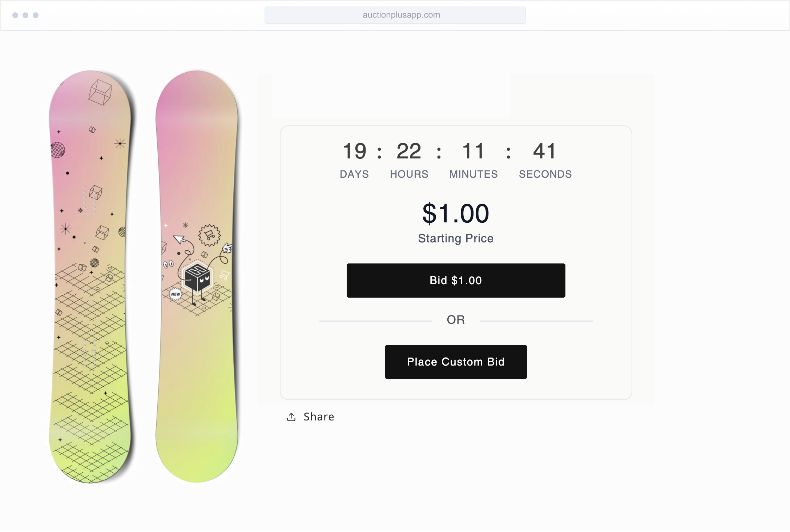
Task: Click the wireframe cube atop left snowboard
Action: (x=100, y=92)
